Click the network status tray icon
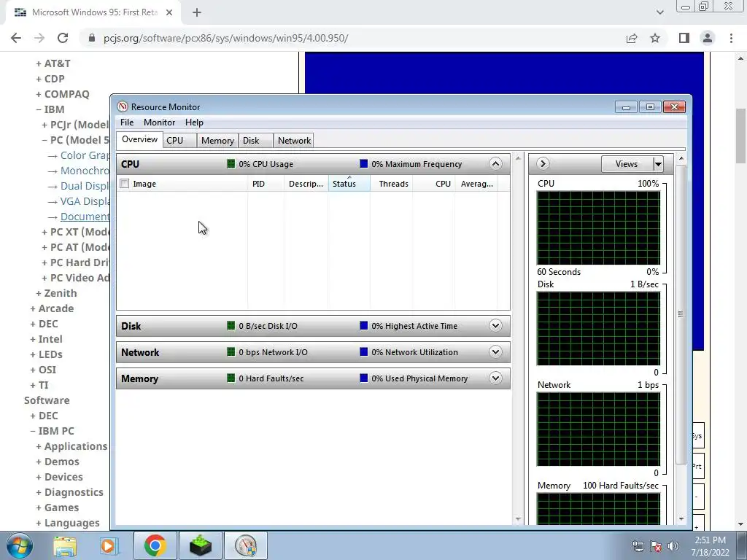This screenshot has width=747, height=560. tap(638, 546)
